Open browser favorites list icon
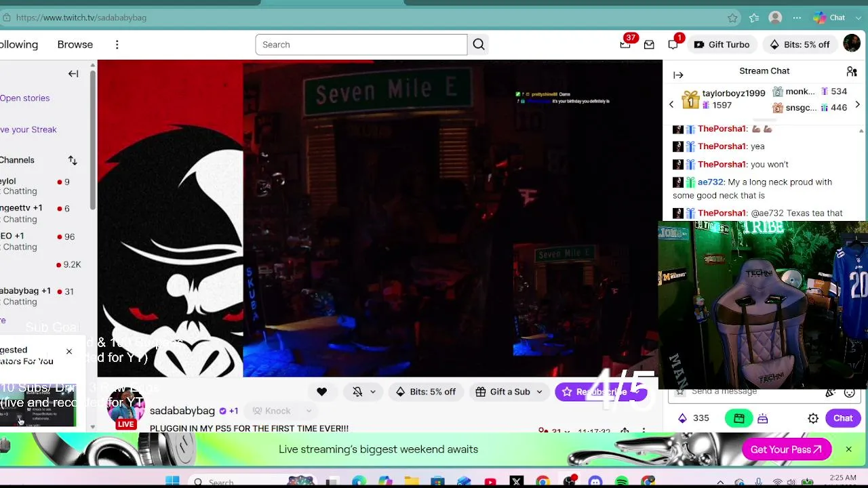868x488 pixels. pos(754,18)
